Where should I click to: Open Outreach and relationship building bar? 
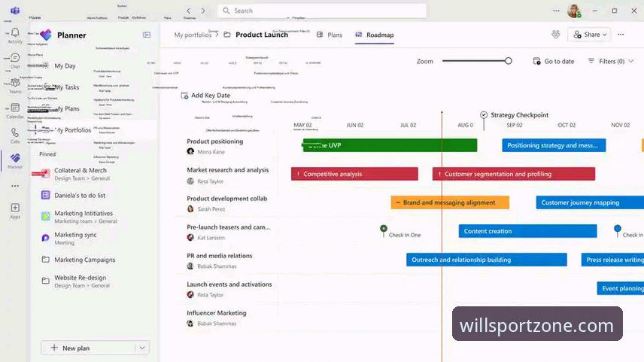coord(487,260)
